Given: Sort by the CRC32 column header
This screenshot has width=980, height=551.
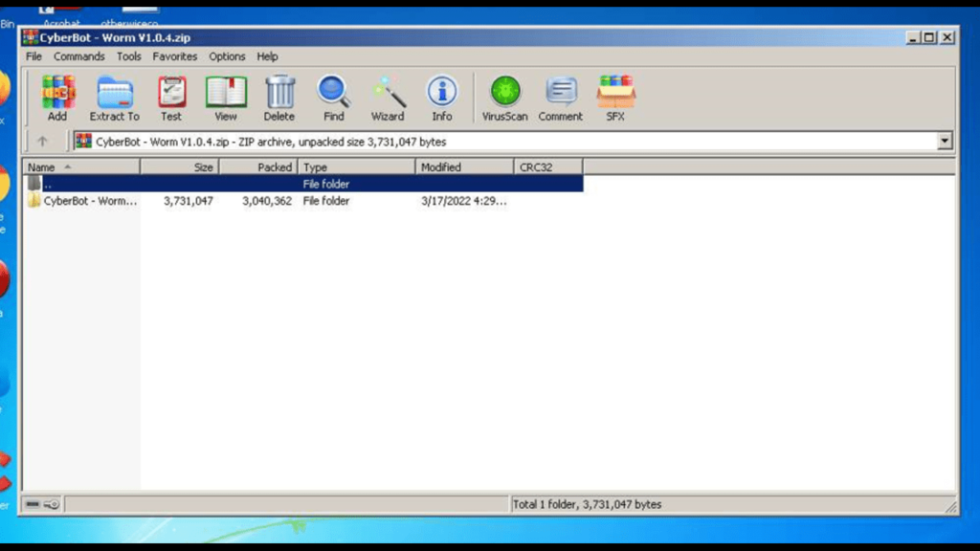Looking at the screenshot, I should tap(548, 167).
